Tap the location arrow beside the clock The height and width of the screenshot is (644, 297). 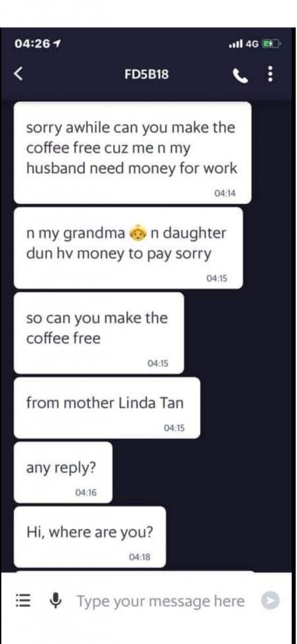point(57,43)
